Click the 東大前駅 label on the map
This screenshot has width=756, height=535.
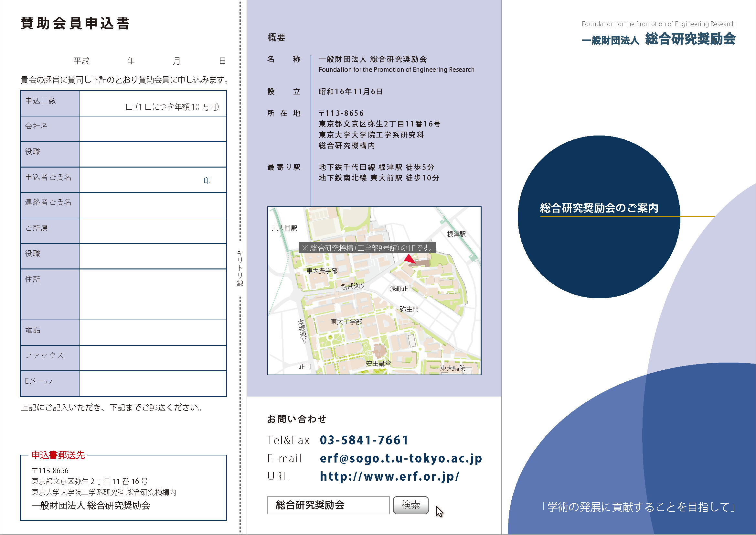coord(284,228)
